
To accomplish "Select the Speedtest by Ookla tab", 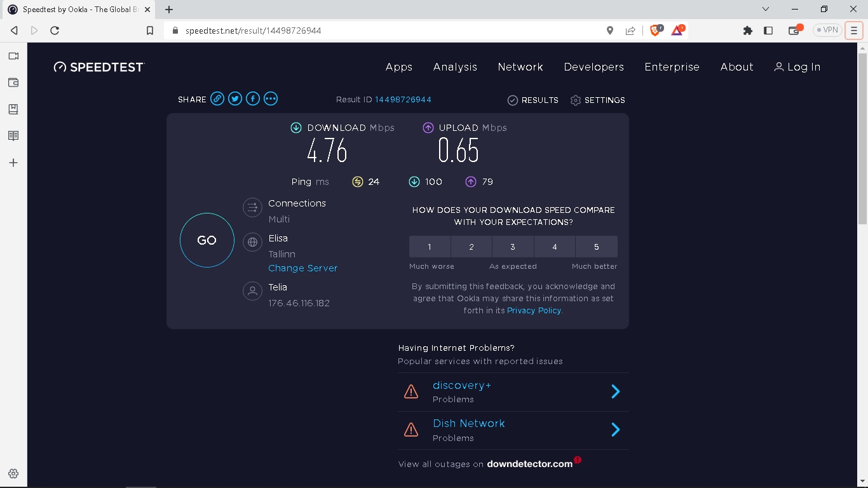I will 79,10.
